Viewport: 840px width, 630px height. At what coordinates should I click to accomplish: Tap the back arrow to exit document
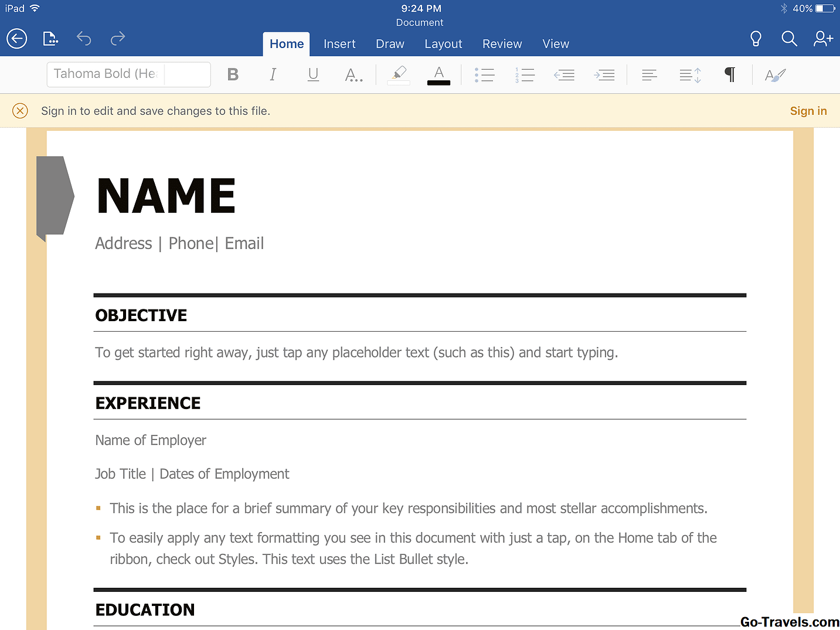17,39
